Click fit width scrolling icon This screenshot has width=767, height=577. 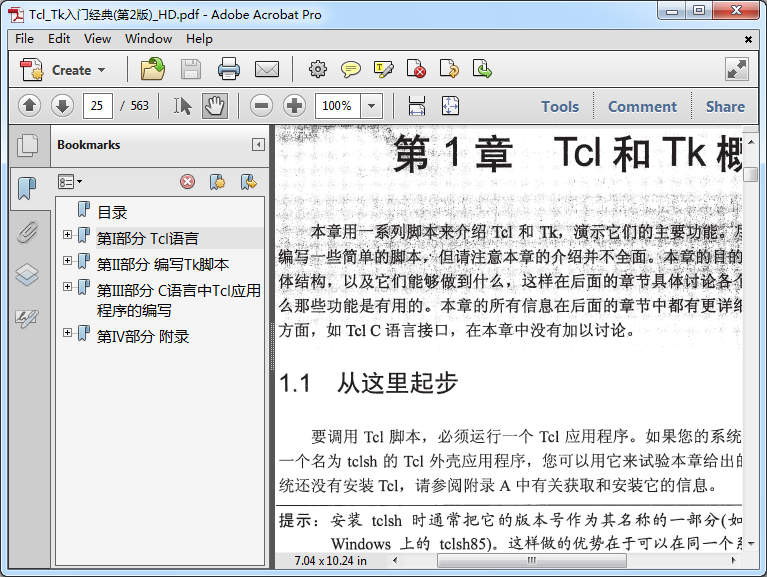point(417,106)
